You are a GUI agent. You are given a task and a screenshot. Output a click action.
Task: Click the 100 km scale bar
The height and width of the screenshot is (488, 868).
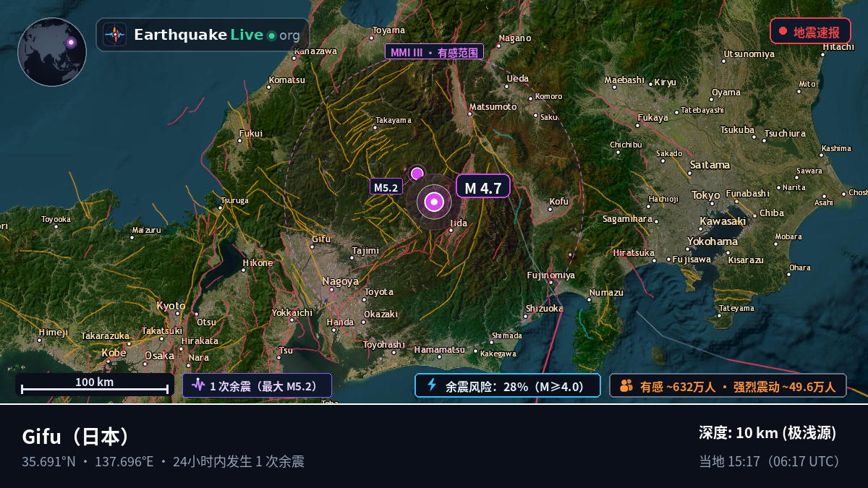[x=95, y=385]
